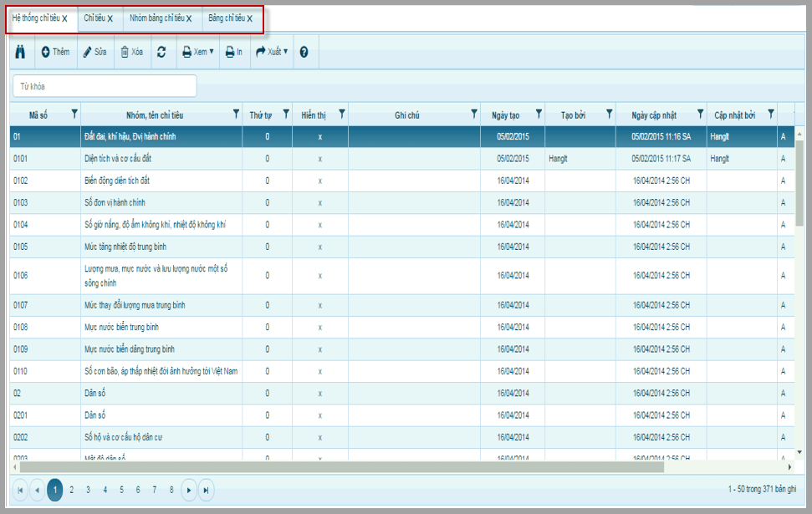This screenshot has height=514, width=812.
Task: Go to previous page of results
Action: pyautogui.click(x=38, y=491)
